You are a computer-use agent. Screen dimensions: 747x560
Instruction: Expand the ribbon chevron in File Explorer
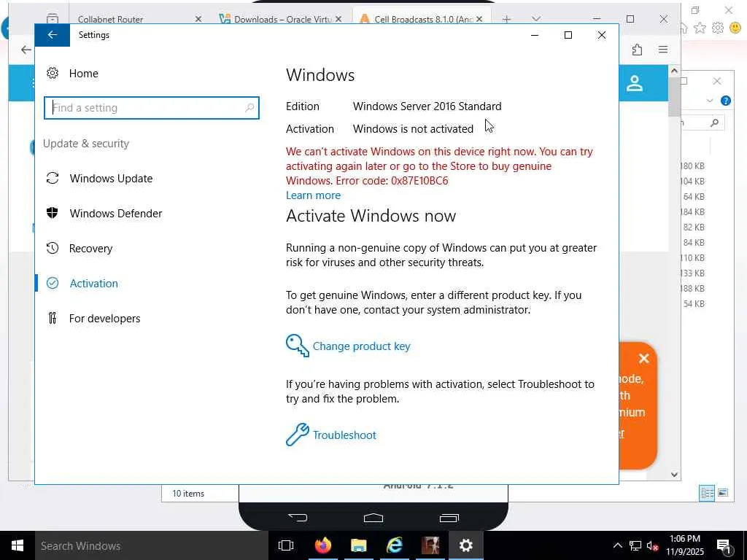point(709,101)
